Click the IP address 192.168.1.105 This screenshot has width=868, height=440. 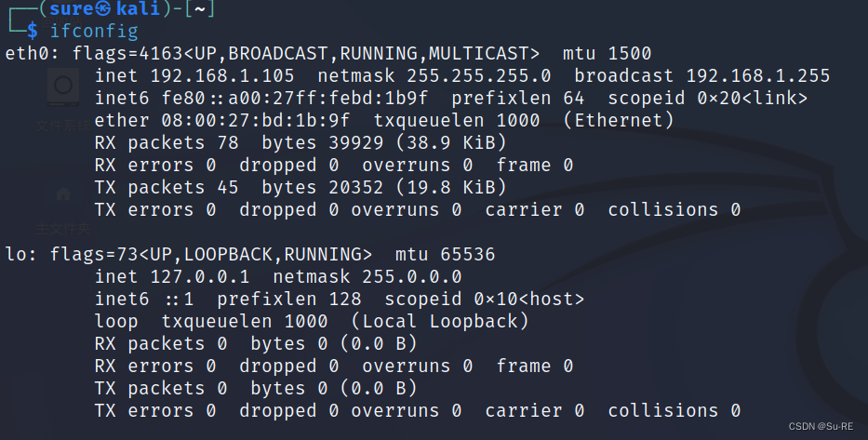[x=222, y=76]
